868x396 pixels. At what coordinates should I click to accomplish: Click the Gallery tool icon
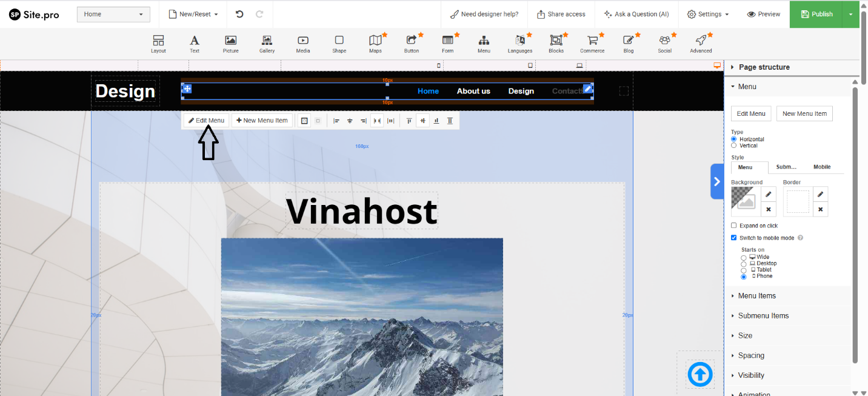tap(267, 41)
